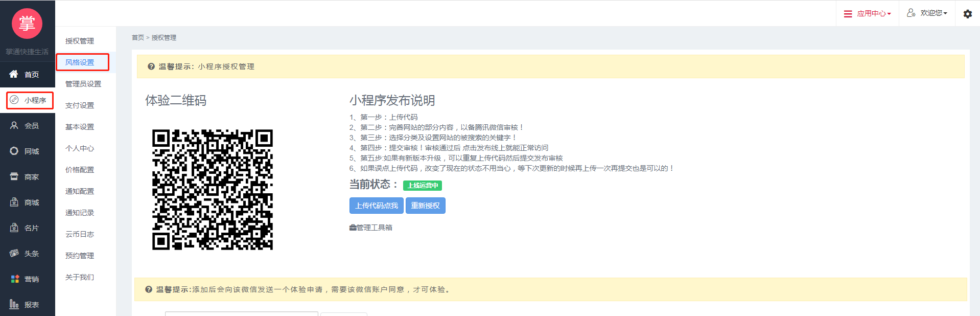Select 关于我们 in the submenu
Viewport: 980px width, 316px height.
(x=80, y=277)
